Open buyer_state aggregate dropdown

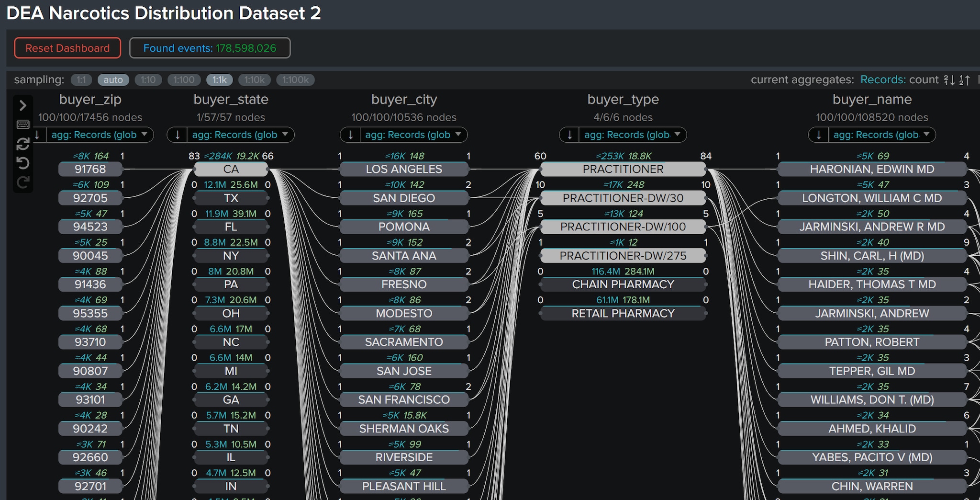(x=240, y=135)
